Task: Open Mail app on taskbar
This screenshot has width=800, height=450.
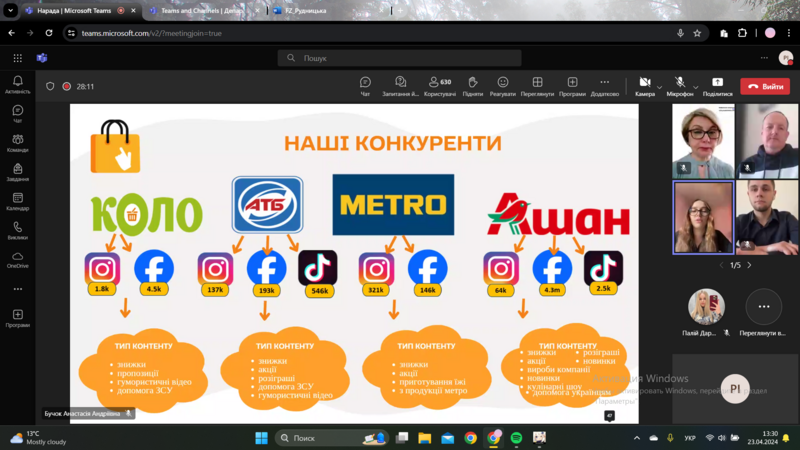Action: point(447,438)
